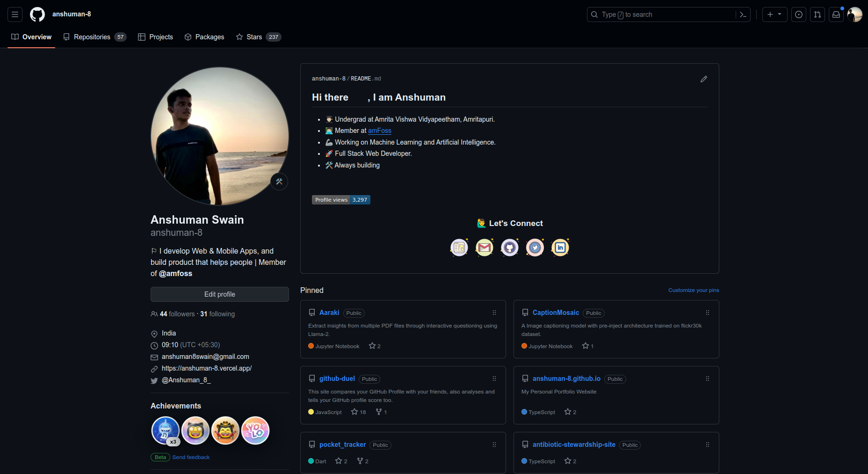Open Customize your pins link
868x474 pixels.
[x=694, y=290]
